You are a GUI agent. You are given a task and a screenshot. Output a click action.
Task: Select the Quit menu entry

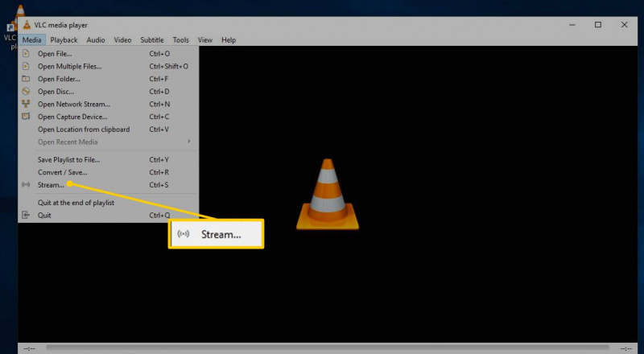tap(109, 215)
